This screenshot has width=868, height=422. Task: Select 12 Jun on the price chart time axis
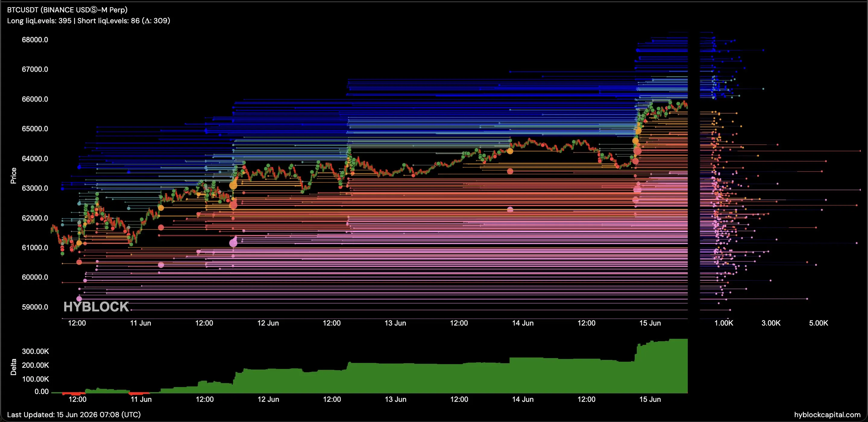click(268, 323)
